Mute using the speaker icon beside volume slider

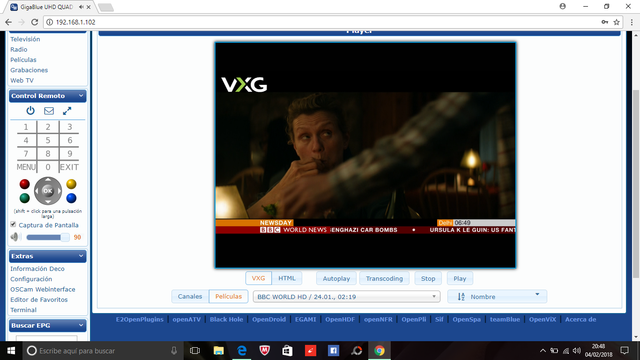point(16,237)
